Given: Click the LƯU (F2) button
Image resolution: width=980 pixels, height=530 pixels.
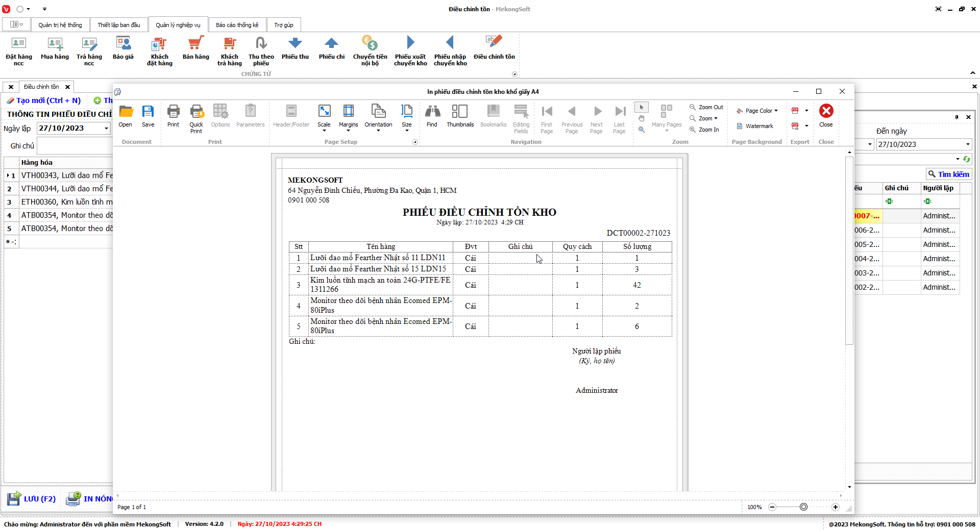Looking at the screenshot, I should click(x=32, y=499).
